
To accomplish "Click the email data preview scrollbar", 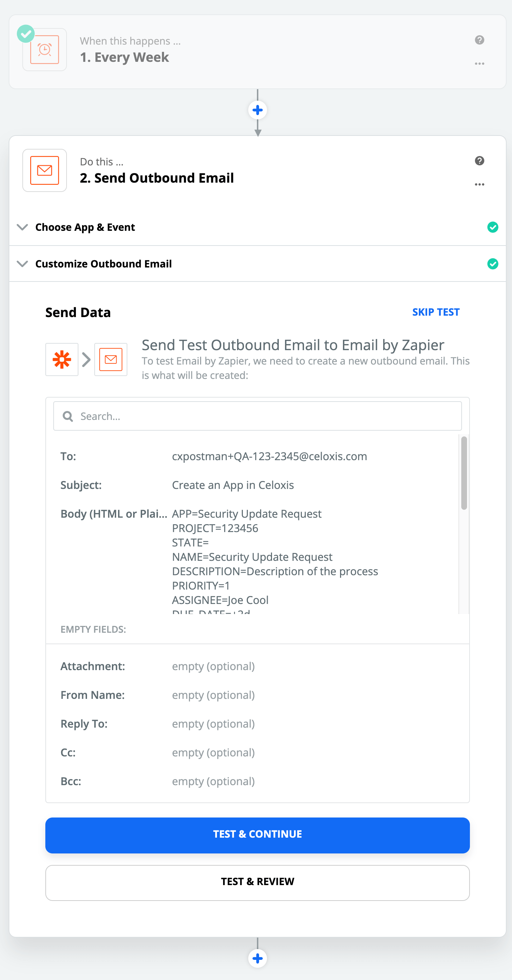I will point(464,473).
